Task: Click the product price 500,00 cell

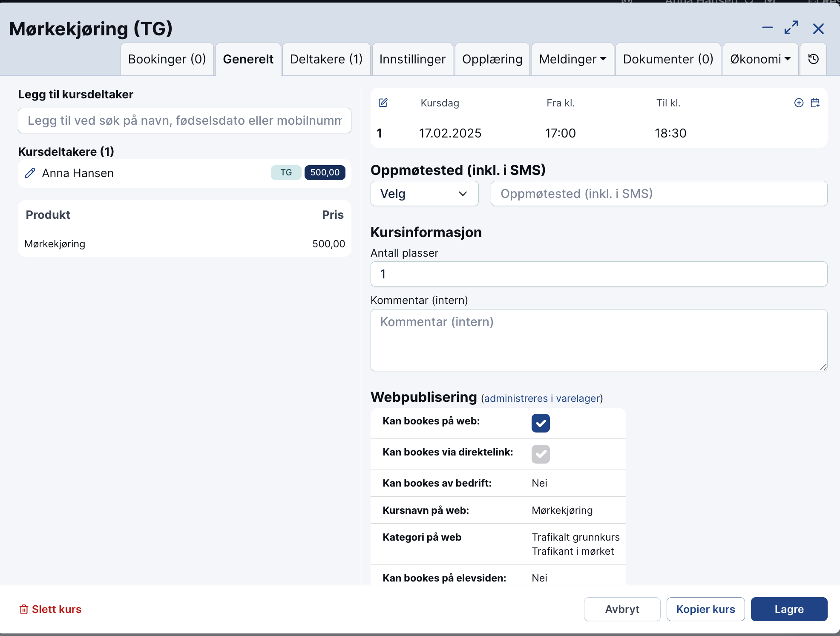Action: [x=329, y=244]
